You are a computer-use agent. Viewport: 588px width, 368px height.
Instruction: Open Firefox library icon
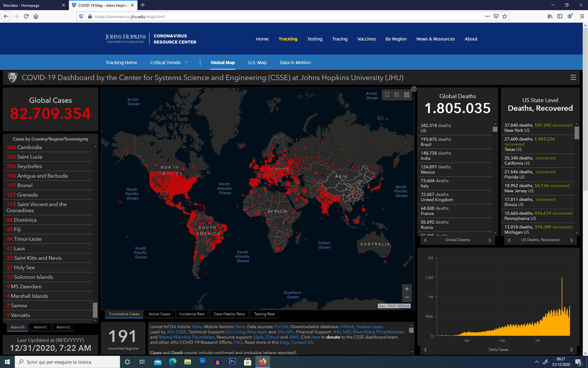550,16
